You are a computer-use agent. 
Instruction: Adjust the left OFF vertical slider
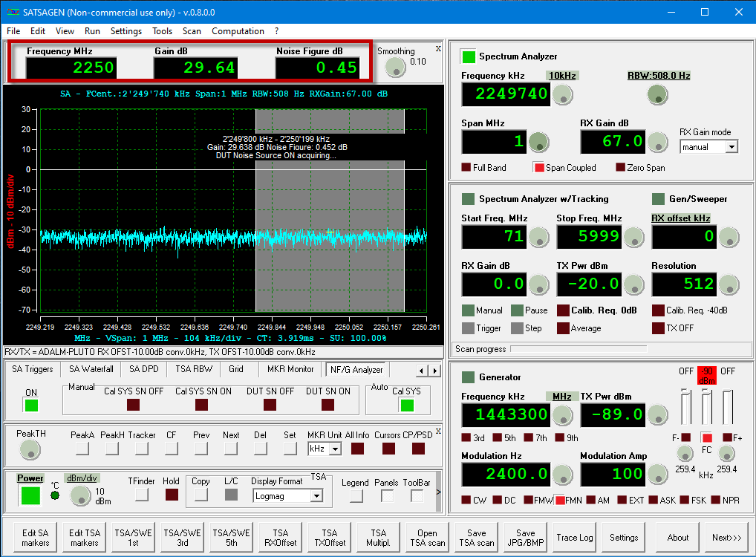point(685,406)
